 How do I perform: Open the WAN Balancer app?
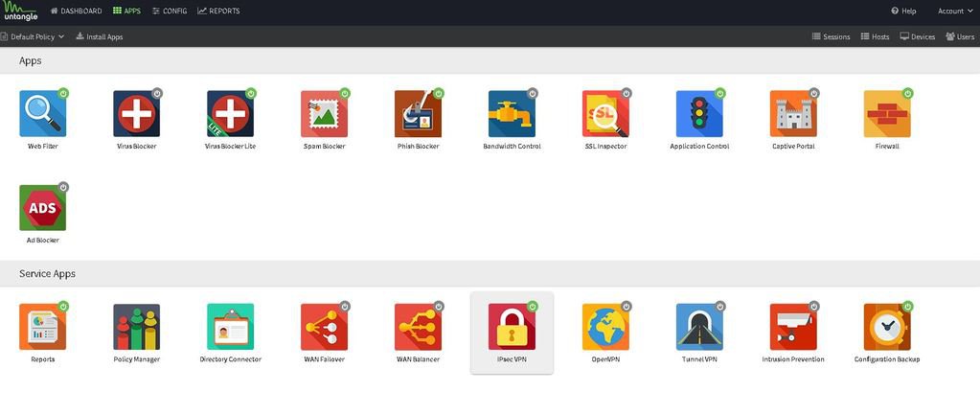click(x=418, y=327)
